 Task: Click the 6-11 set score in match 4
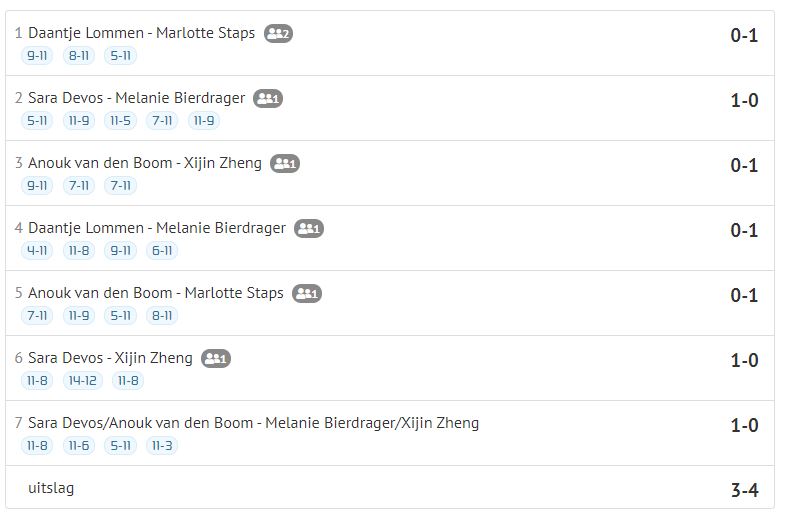[162, 250]
